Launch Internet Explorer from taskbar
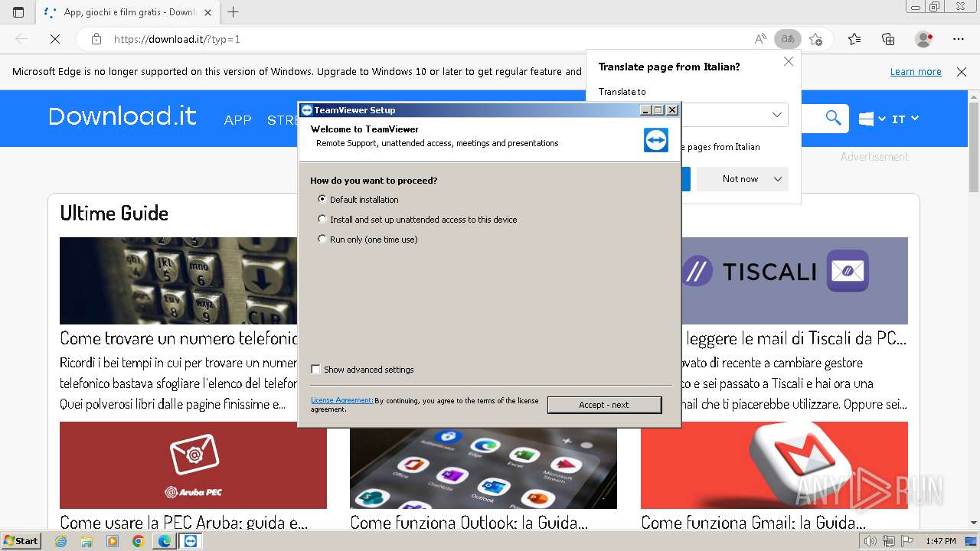 (x=60, y=541)
